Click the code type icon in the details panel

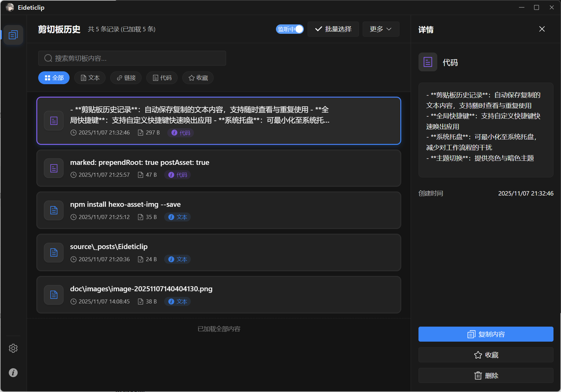428,62
